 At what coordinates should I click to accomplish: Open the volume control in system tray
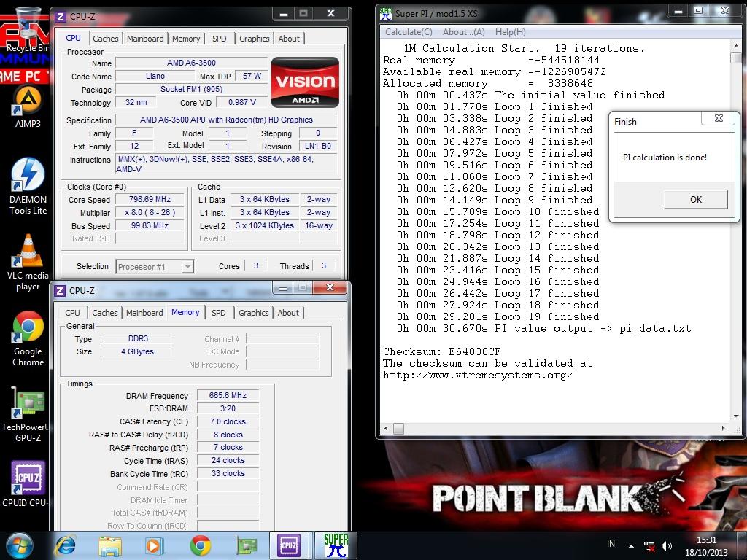pos(667,546)
